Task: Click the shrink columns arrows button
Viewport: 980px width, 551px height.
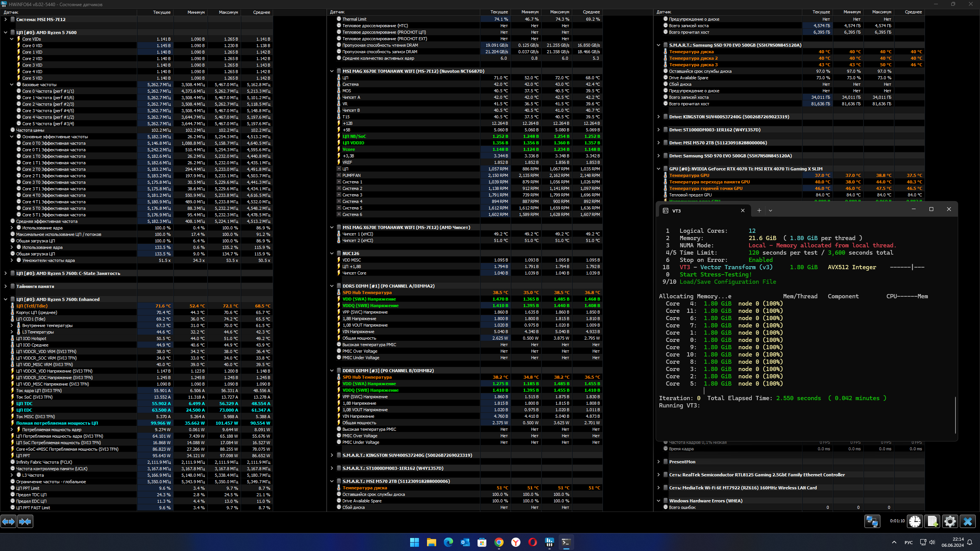Action: click(25, 521)
